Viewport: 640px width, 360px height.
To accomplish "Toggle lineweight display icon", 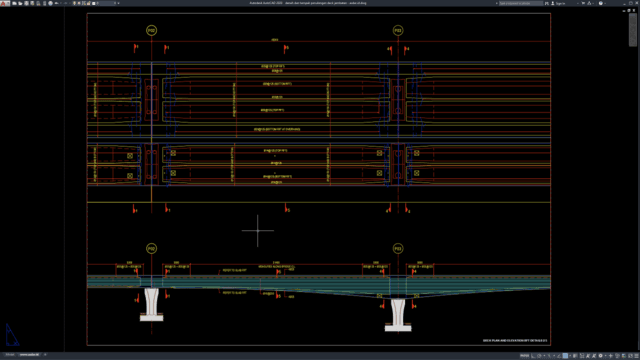I will [575, 356].
